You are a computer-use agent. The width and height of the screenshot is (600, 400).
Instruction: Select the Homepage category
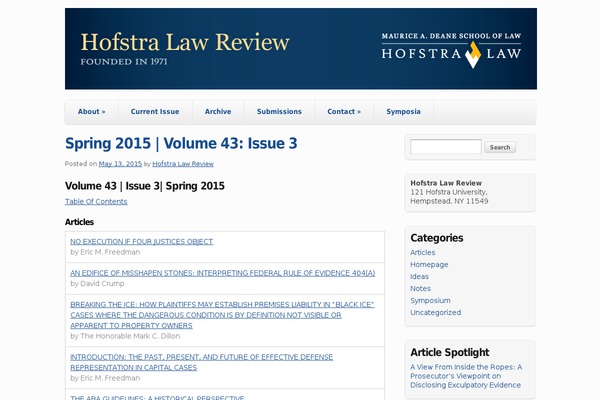[429, 264]
